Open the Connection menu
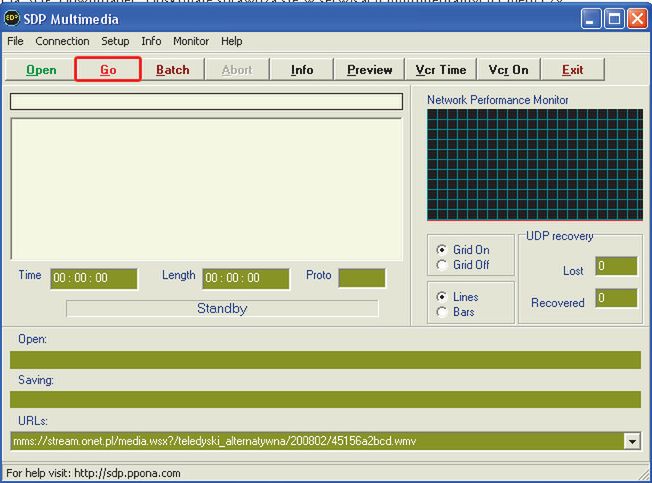This screenshot has height=483, width=652. (x=62, y=41)
